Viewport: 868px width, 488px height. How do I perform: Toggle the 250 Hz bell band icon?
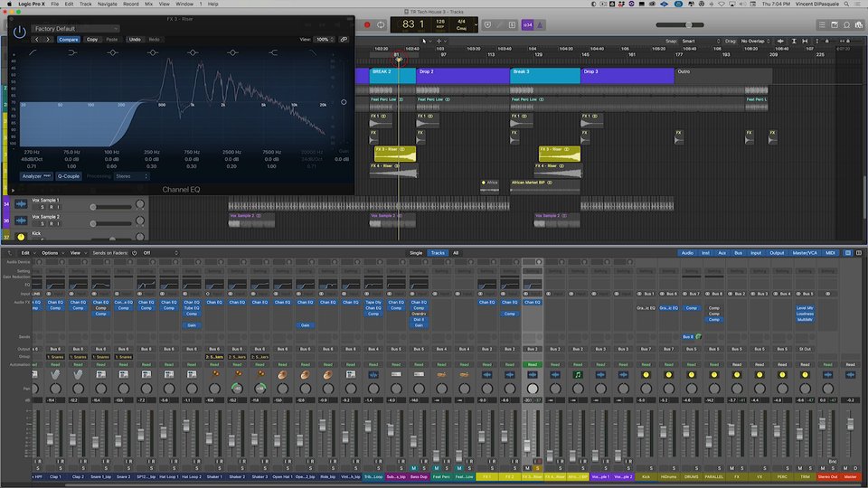153,52
